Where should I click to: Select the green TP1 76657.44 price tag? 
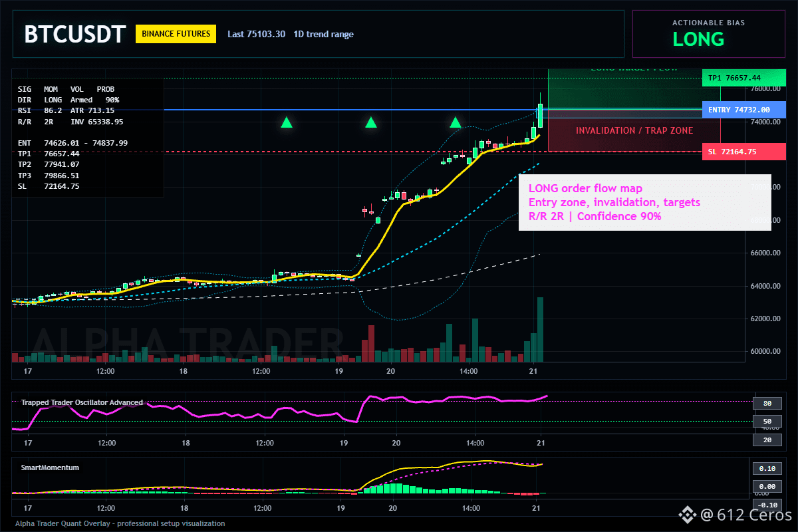(743, 78)
